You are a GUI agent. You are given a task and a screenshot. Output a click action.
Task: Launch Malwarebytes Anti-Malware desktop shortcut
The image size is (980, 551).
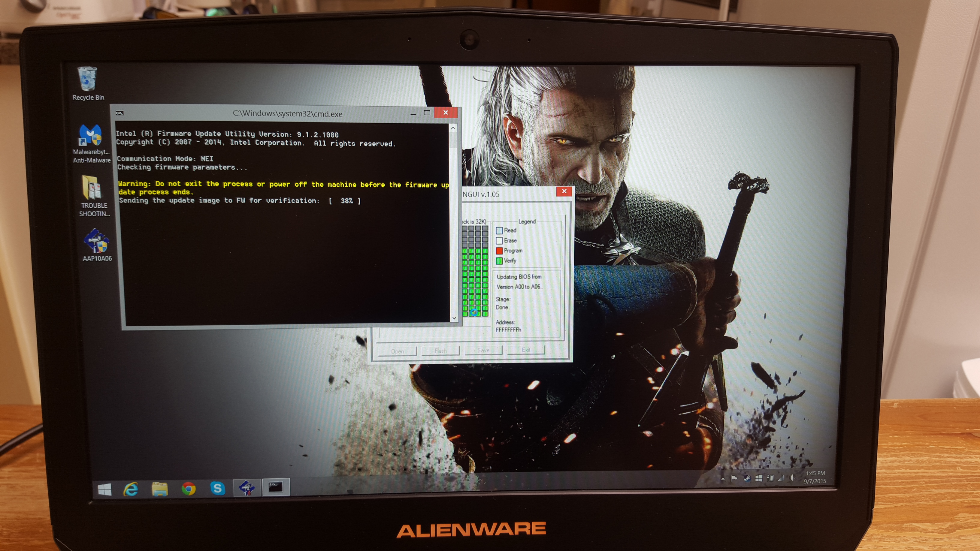point(91,144)
